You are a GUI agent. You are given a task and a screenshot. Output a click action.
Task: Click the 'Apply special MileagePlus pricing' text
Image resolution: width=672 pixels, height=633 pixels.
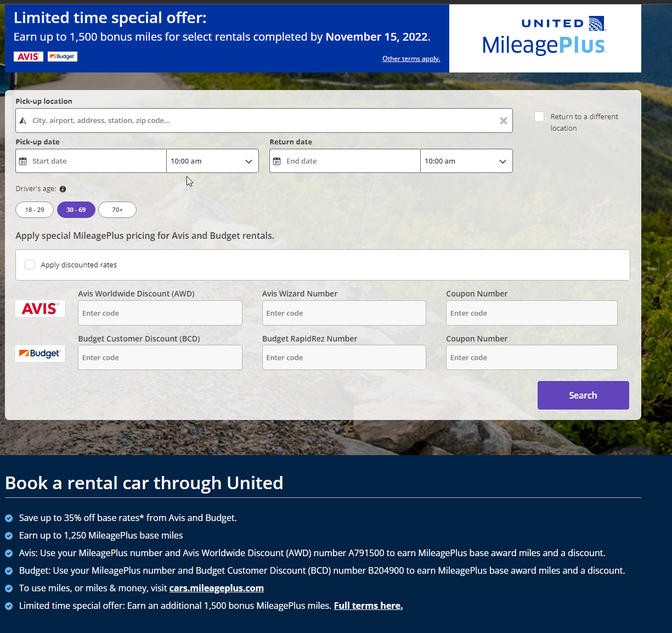click(145, 236)
